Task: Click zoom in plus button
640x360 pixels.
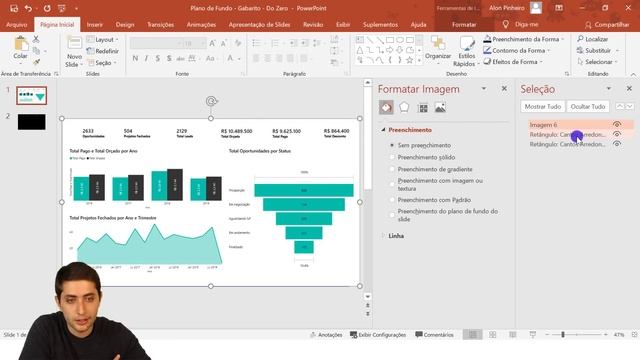Action: [606, 335]
